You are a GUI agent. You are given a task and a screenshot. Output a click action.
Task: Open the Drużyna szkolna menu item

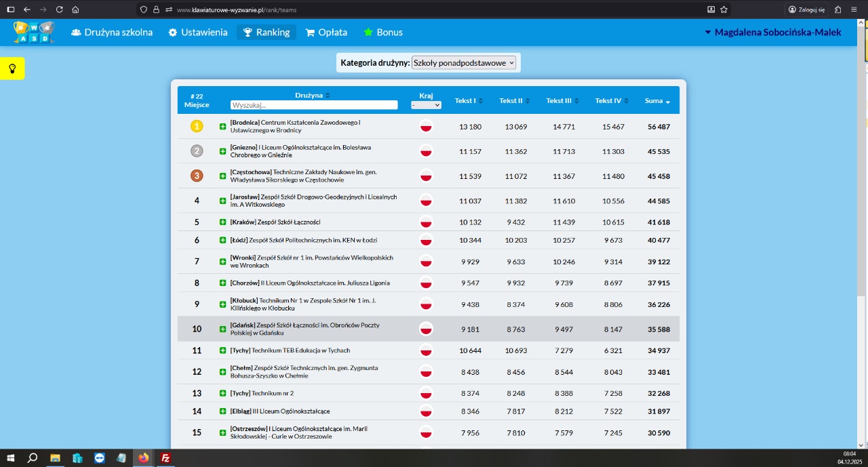[112, 33]
